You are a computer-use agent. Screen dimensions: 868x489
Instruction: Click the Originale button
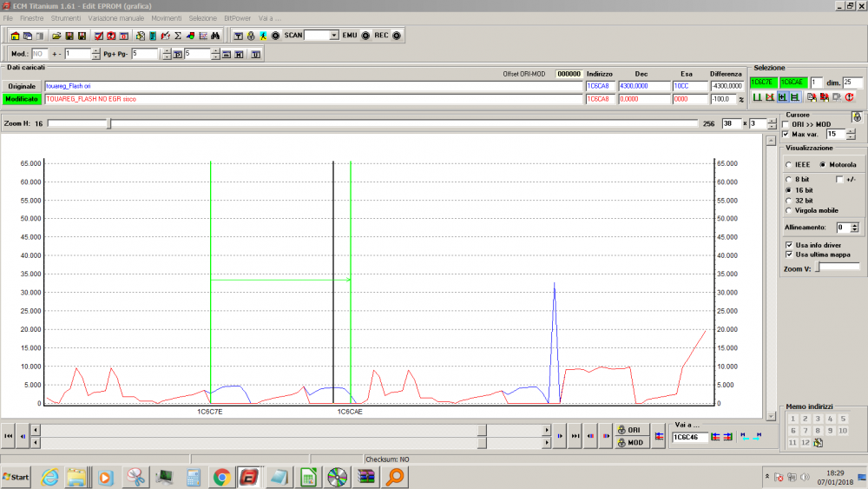pyautogui.click(x=22, y=87)
